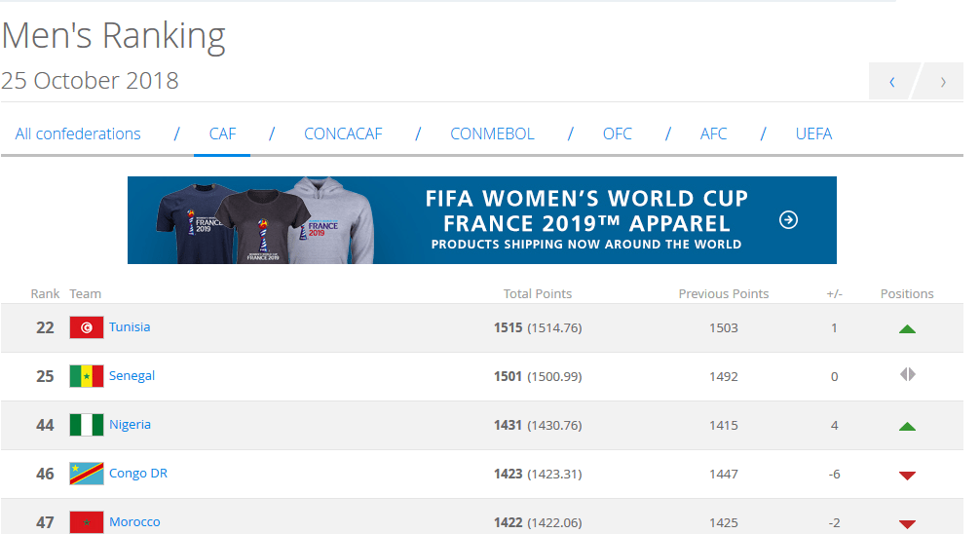This screenshot has height=534, width=980.
Task: Click the Senegal flag icon
Action: 87,376
